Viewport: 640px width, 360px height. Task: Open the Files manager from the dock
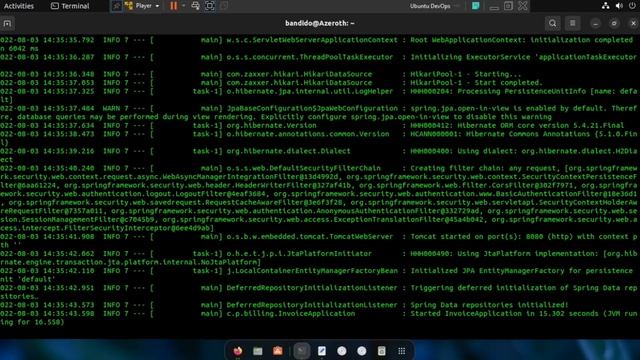[x=258, y=351]
